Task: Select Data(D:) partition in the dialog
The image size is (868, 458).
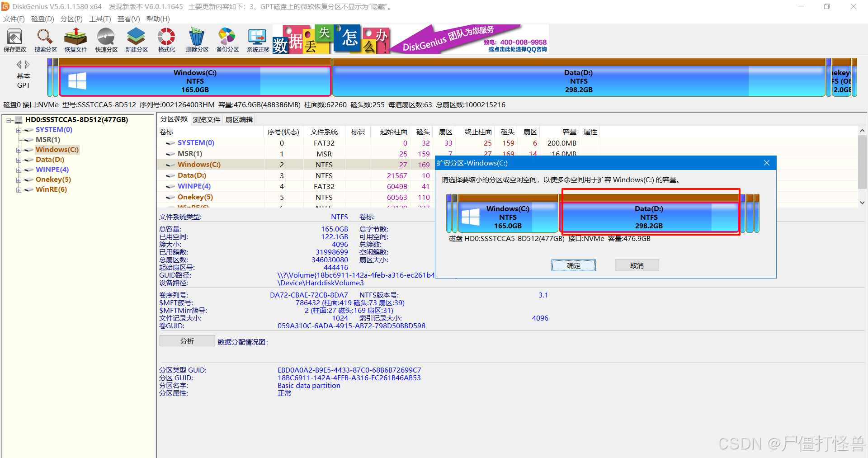Action: (x=649, y=213)
